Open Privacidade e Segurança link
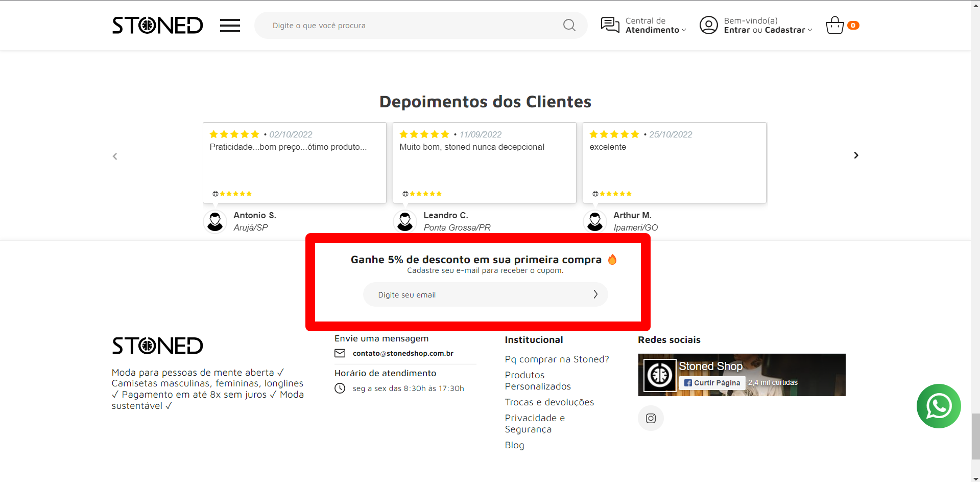This screenshot has height=482, width=980. (x=535, y=424)
